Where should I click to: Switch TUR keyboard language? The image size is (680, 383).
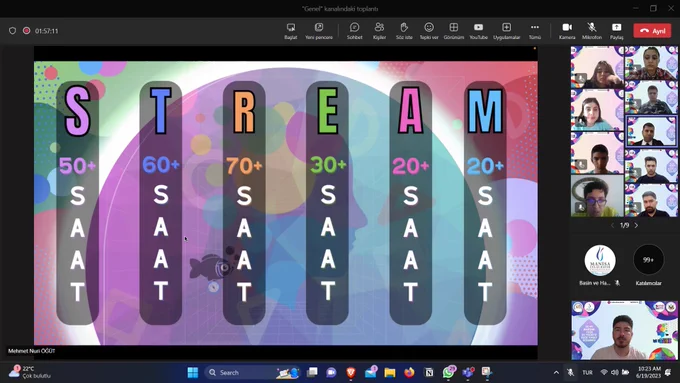588,372
